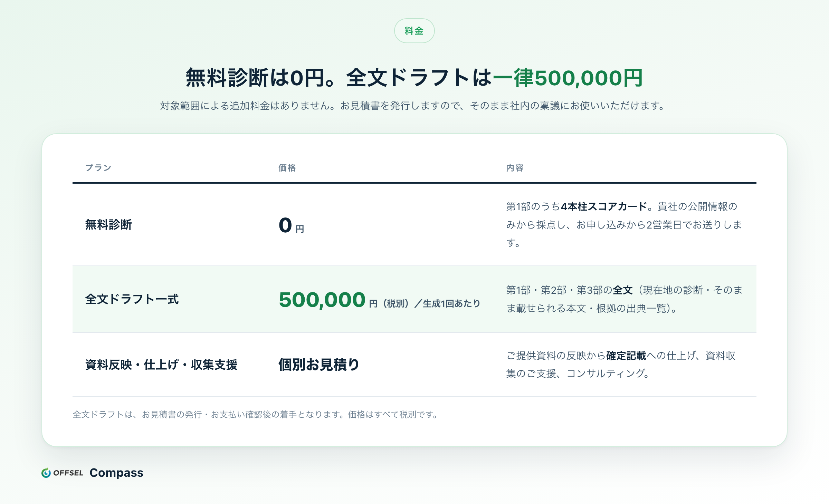
Task: Click the OFFSEL swirl logo icon
Action: point(46,473)
